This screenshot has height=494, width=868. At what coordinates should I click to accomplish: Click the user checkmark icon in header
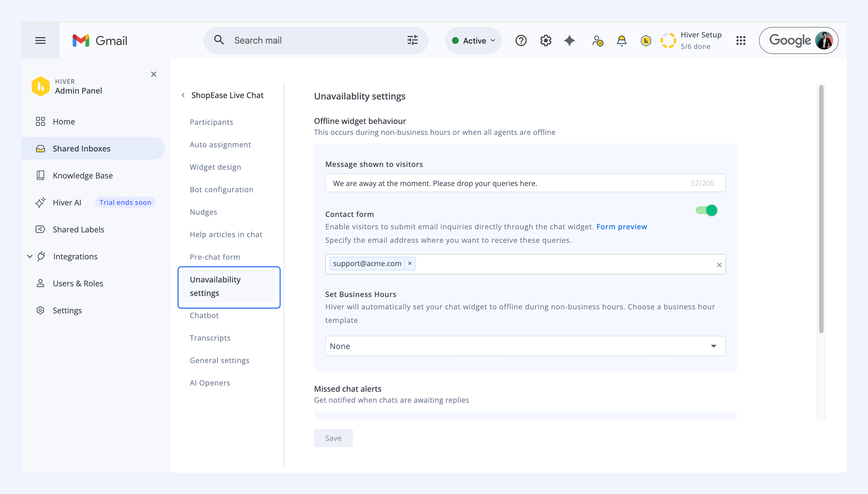coord(597,40)
